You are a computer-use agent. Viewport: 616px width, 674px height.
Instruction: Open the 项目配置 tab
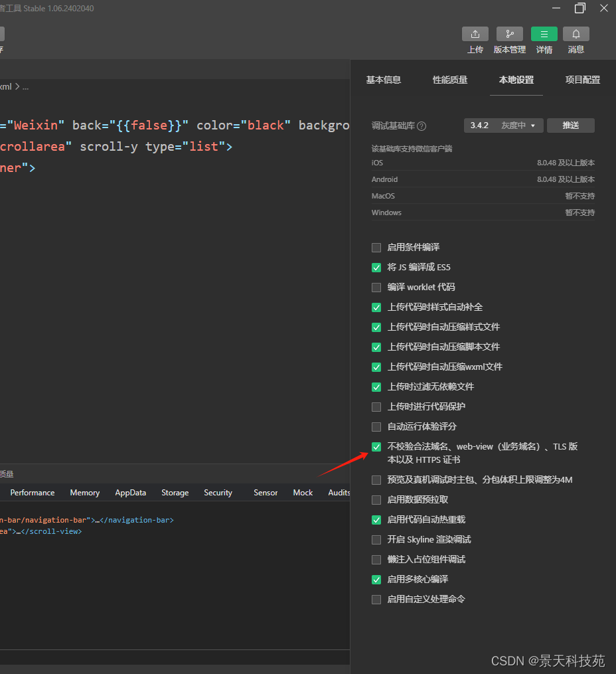point(583,80)
